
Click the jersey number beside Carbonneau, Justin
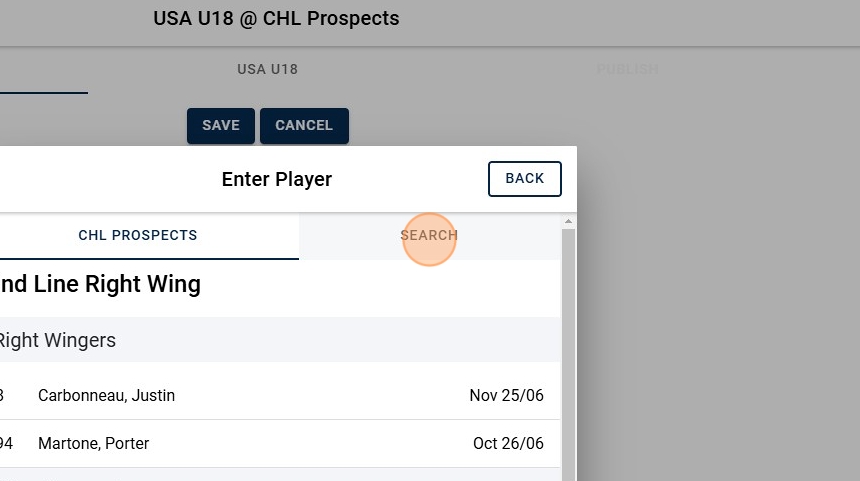coord(2,396)
